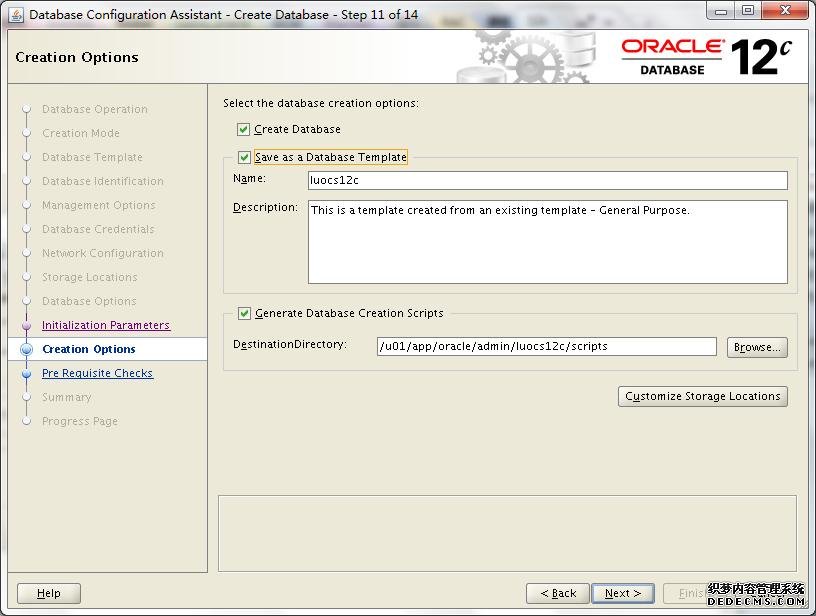Click the Creation Options step bullet
816x616 pixels.
(x=27, y=350)
